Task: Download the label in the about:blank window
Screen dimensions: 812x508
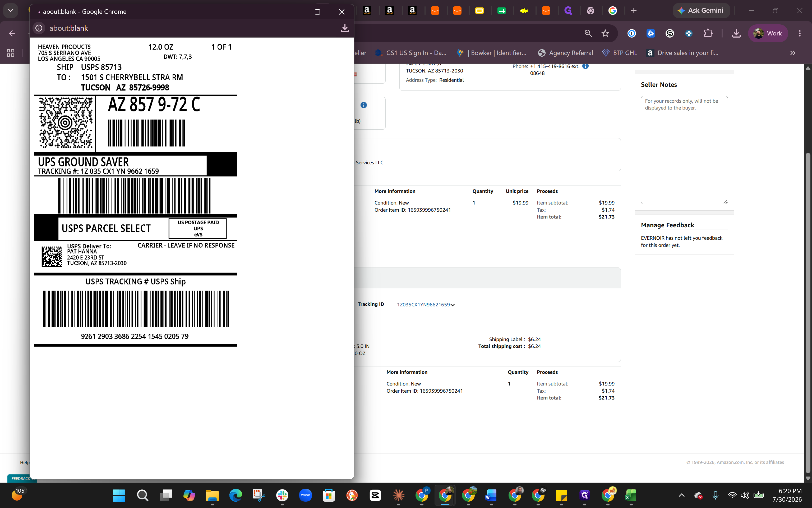Action: pos(345,28)
